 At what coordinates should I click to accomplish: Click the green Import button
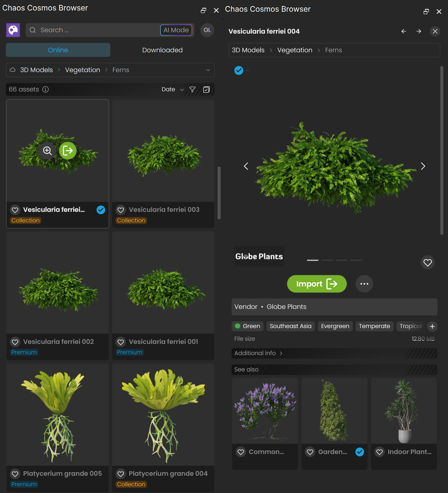click(x=317, y=284)
